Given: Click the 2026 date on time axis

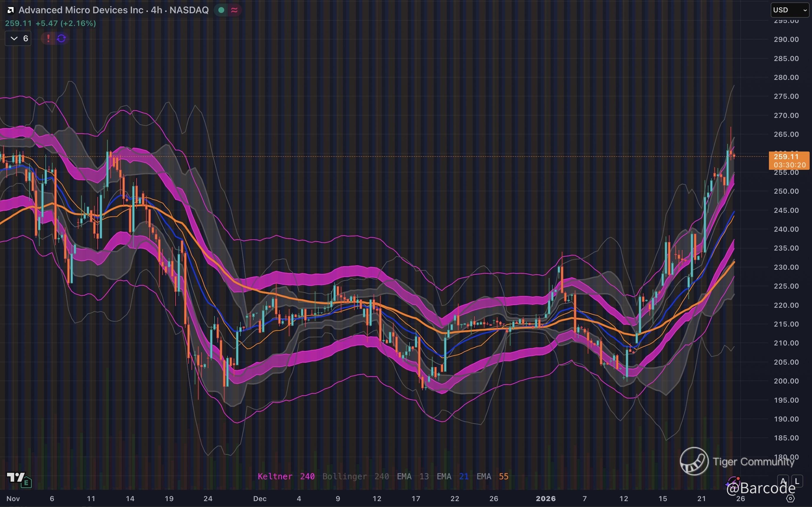Looking at the screenshot, I should click(x=546, y=499).
